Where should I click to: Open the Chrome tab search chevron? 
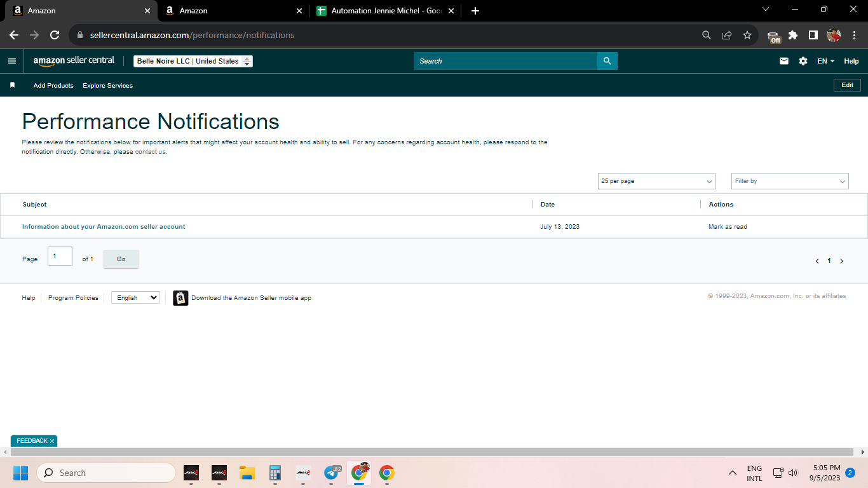pyautogui.click(x=765, y=10)
